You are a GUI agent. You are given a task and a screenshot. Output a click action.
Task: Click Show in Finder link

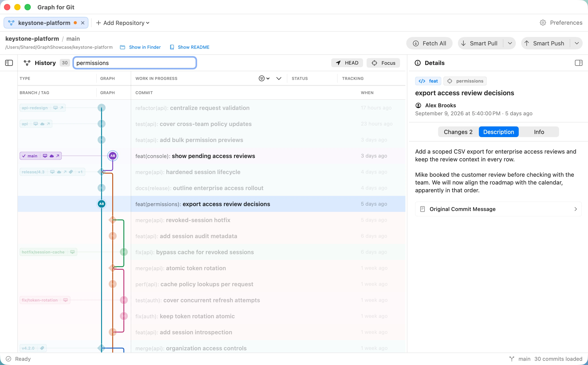pyautogui.click(x=140, y=47)
